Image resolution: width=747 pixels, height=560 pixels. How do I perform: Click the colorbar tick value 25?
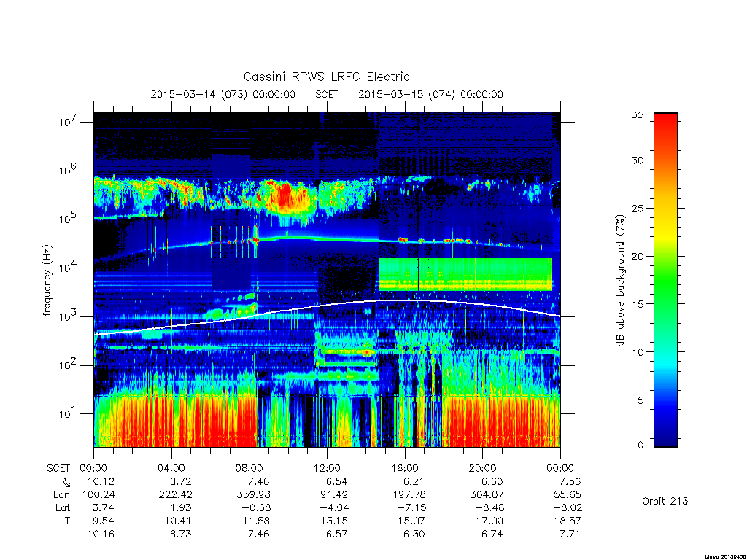pyautogui.click(x=638, y=208)
